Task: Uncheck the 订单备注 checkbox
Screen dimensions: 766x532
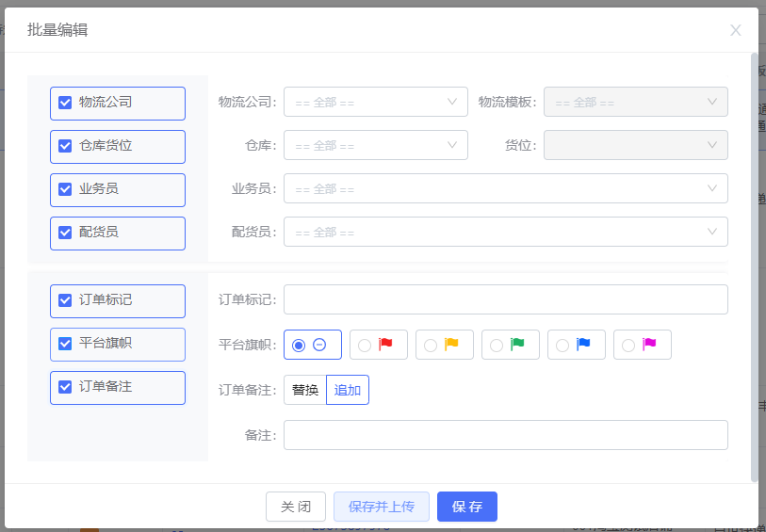Action: tap(65, 387)
